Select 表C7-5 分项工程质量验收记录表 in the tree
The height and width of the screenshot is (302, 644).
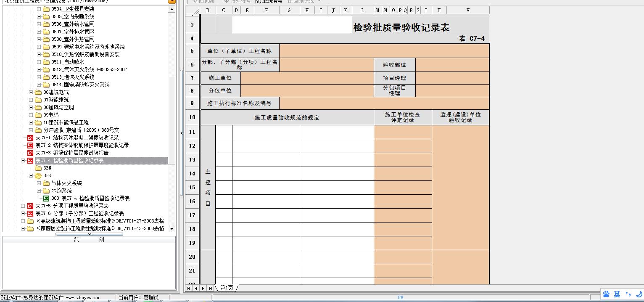click(72, 206)
